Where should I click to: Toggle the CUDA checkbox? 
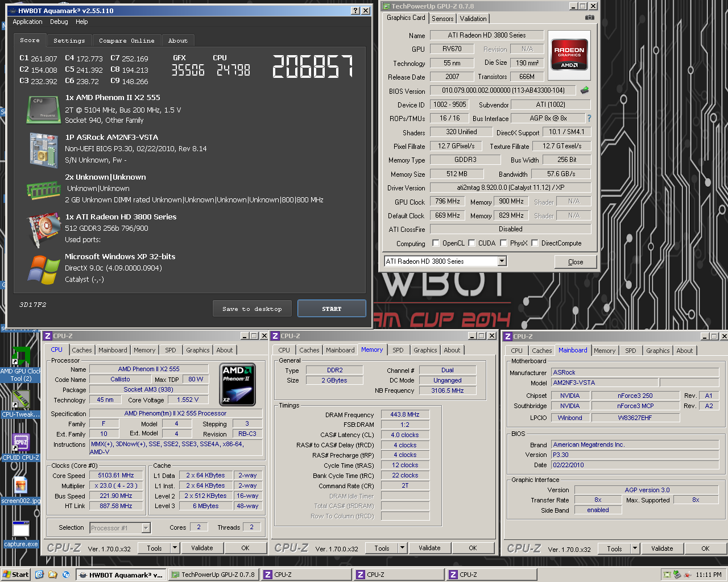(471, 243)
